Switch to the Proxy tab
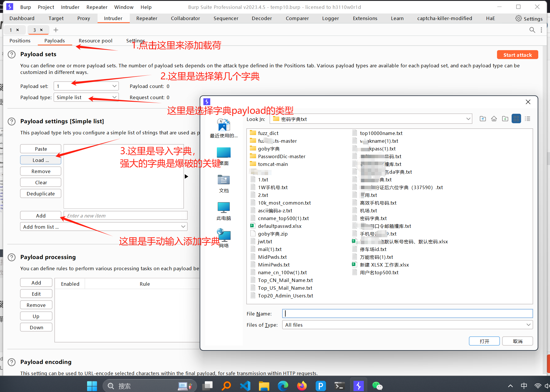This screenshot has height=392, width=550. click(84, 18)
